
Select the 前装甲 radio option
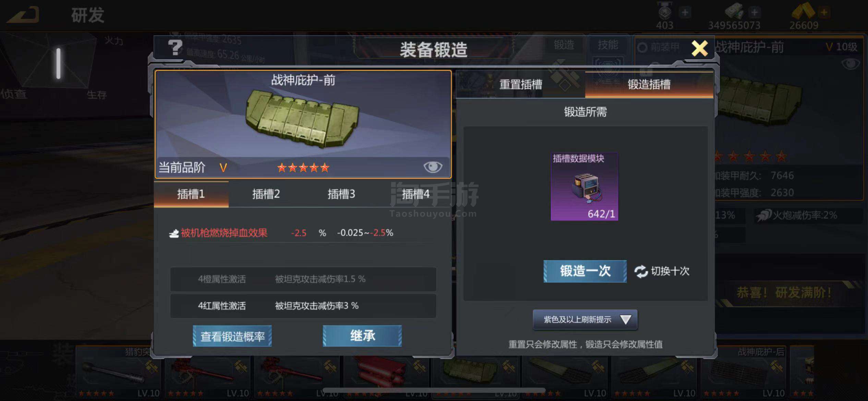pyautogui.click(x=642, y=48)
